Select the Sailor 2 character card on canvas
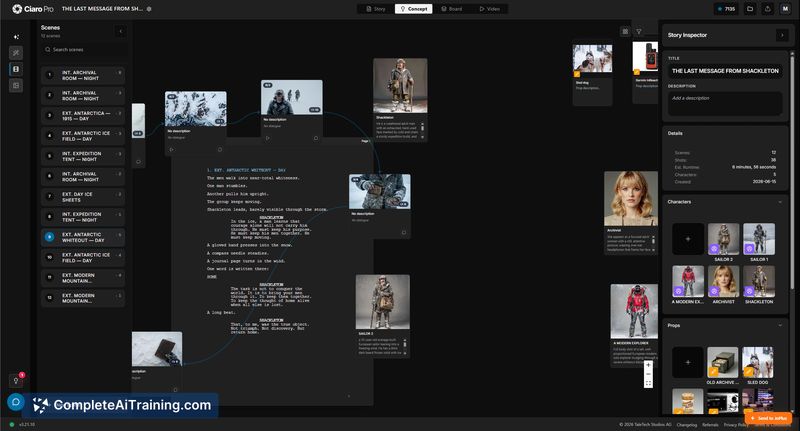This screenshot has width=800, height=431. pyautogui.click(x=383, y=316)
